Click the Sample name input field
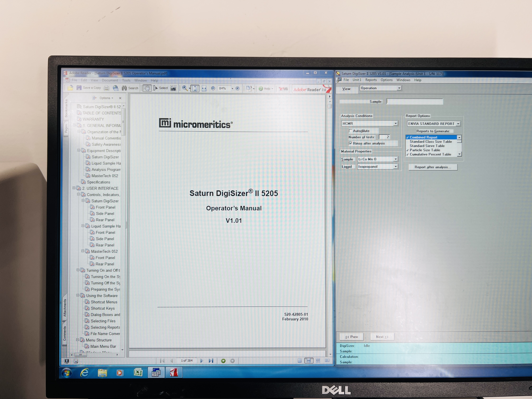Image resolution: width=532 pixels, height=399 pixels. click(x=414, y=102)
